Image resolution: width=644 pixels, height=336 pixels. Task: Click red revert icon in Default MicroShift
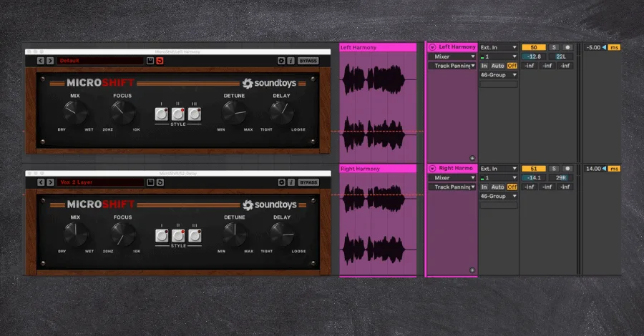tap(160, 61)
